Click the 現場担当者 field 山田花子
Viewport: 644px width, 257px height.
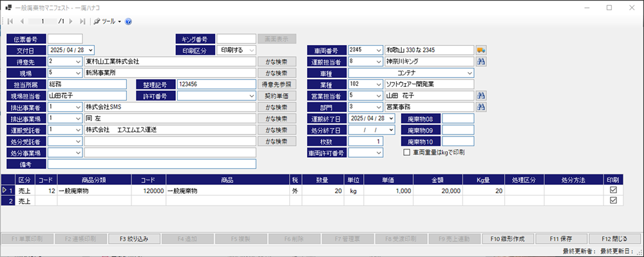click(87, 96)
